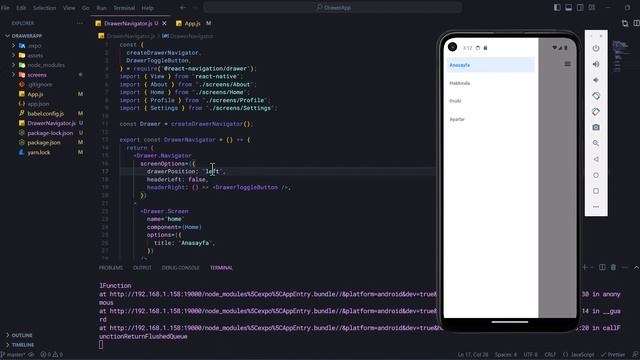Click the Ln 17, Col 28 indicator
Screen dimensions: 640x360
click(473, 355)
